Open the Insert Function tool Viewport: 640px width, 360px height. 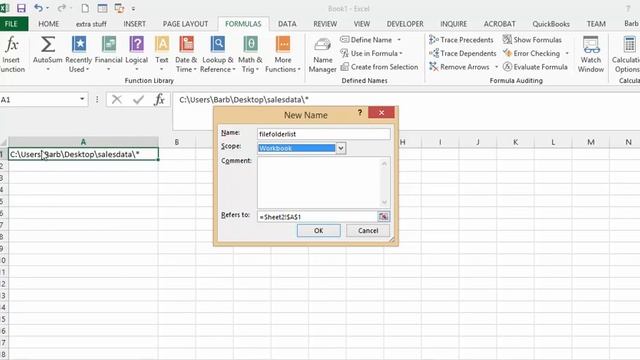point(12,54)
